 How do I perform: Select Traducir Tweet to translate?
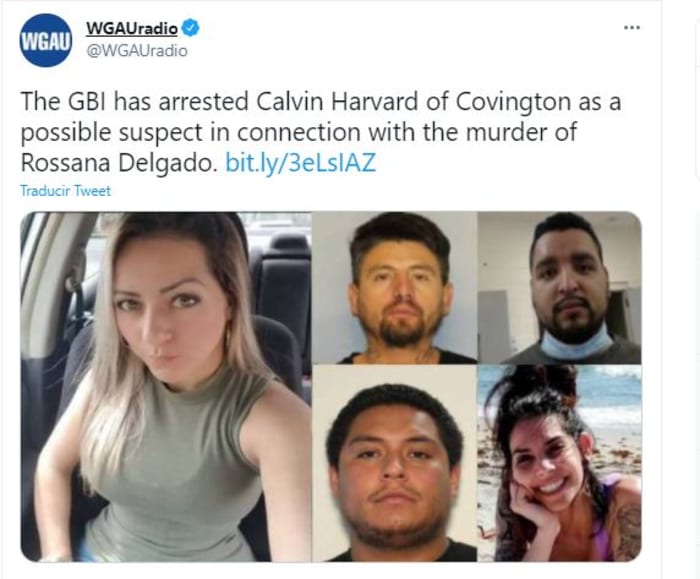[66, 191]
